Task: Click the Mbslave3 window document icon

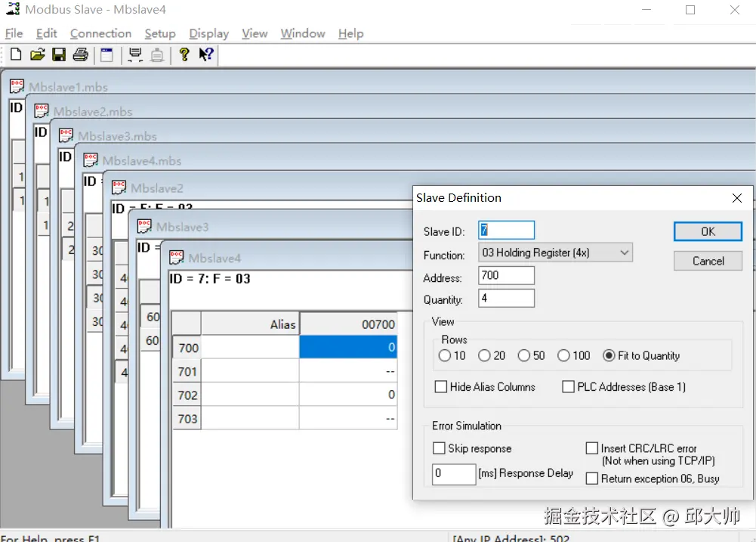Action: click(x=145, y=226)
